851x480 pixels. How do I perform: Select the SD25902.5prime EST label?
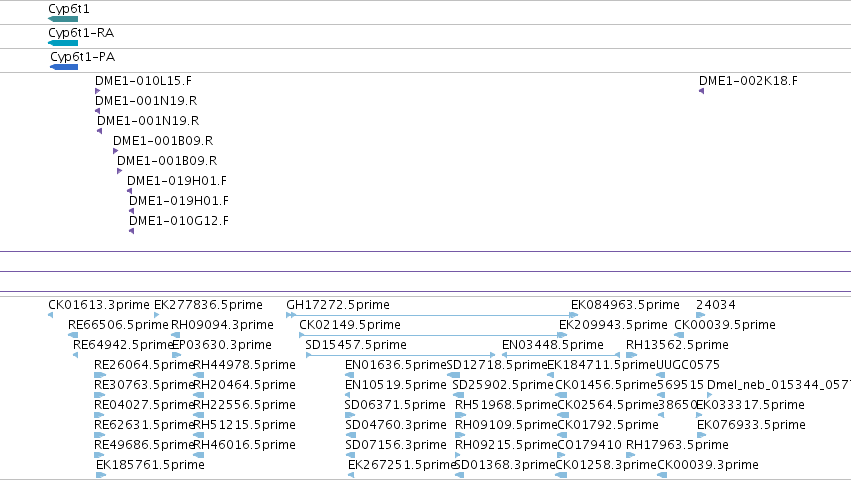point(503,386)
